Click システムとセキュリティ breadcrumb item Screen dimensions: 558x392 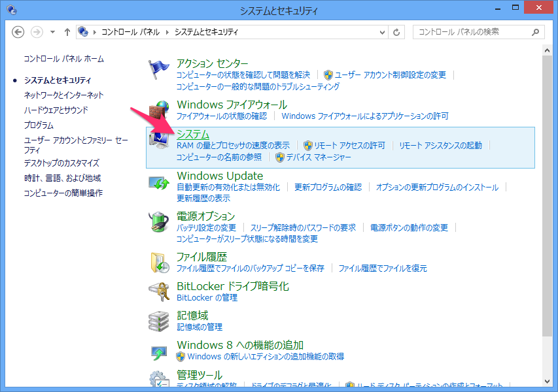[x=206, y=32]
